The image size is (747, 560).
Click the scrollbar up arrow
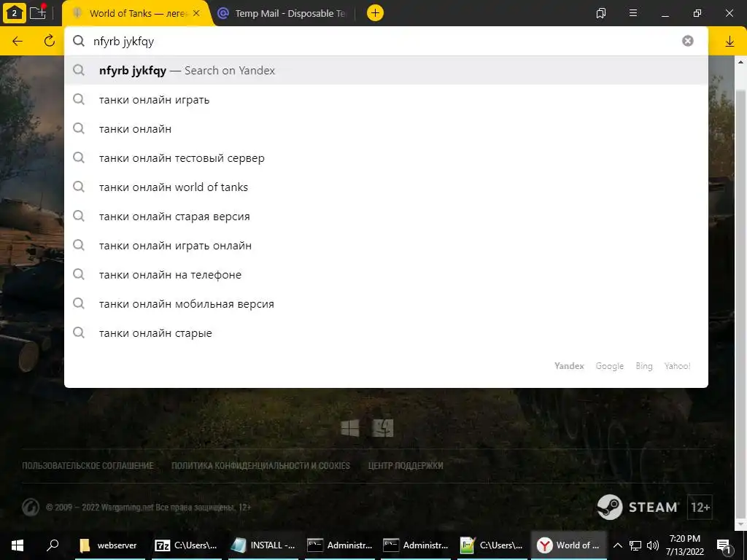click(741, 62)
